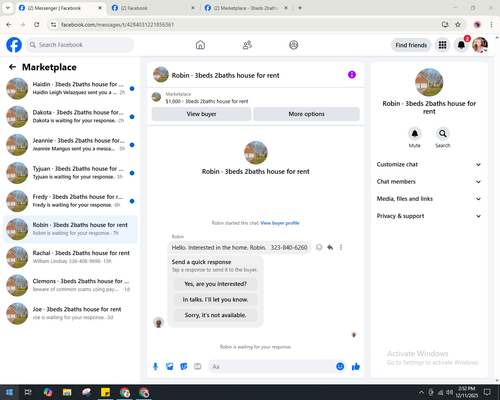Viewport: 500px width, 400px height.
Task: Open the Joe conversation
Action: click(x=70, y=313)
